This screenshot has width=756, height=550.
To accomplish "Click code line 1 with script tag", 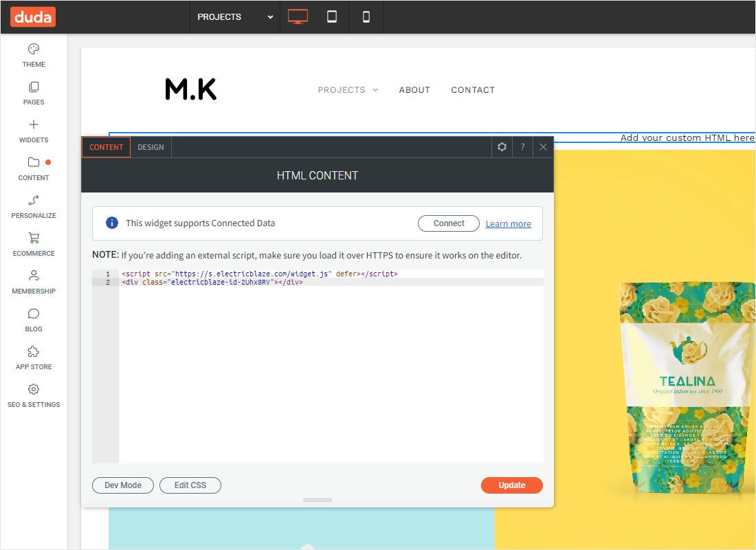I will pyautogui.click(x=259, y=274).
